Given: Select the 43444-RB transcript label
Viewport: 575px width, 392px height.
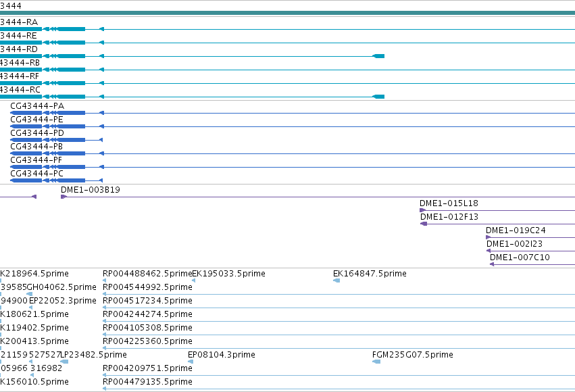Looking at the screenshot, I should (x=20, y=63).
